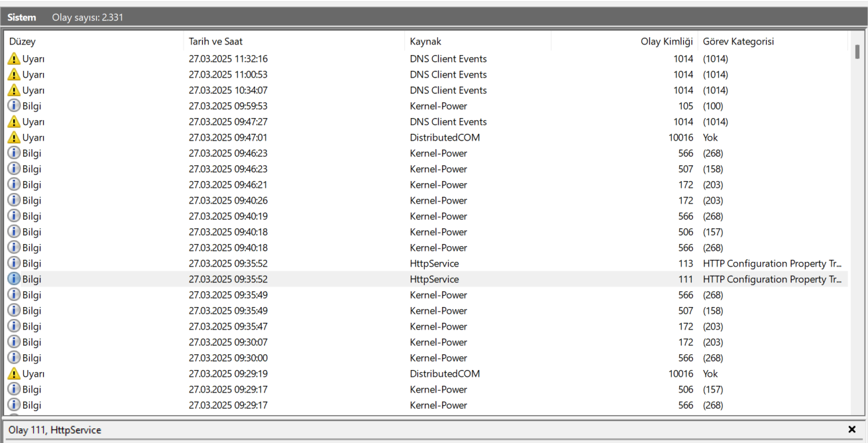Select the date cell 27.03.2025 11:32:16

tap(228, 59)
